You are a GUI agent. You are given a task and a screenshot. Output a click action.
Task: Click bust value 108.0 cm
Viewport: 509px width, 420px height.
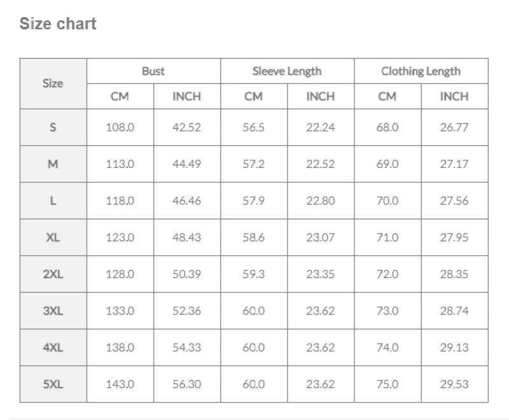click(120, 127)
